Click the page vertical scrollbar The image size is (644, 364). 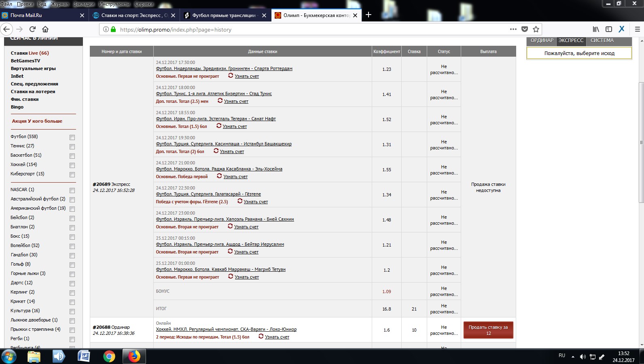[x=641, y=143]
